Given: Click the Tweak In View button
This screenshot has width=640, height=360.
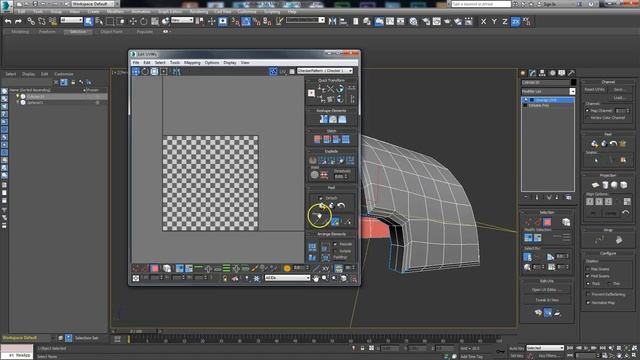Looking at the screenshot, I should pyautogui.click(x=547, y=300).
